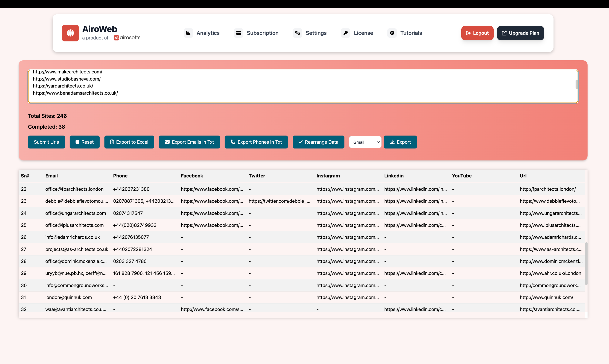Click Linkedin link in row 25

(415, 225)
